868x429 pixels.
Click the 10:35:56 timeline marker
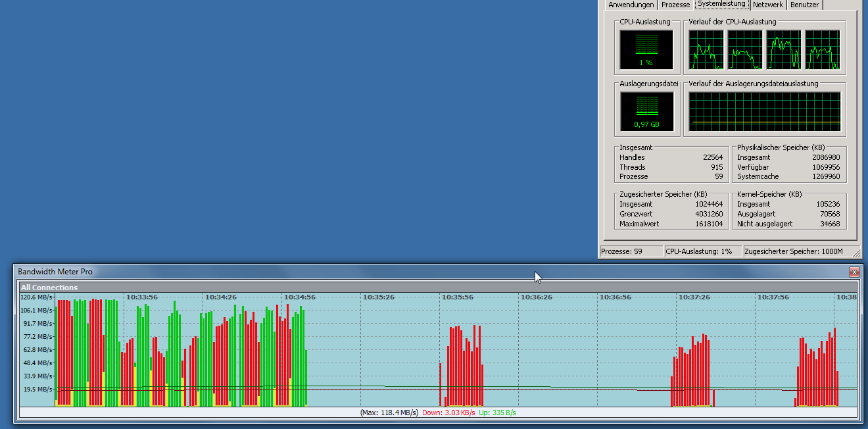coord(457,297)
